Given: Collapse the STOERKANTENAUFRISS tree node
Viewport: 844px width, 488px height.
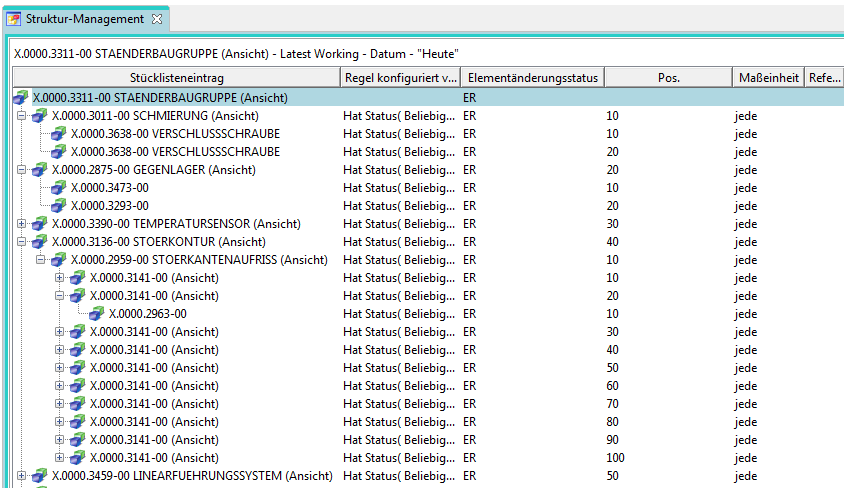Looking at the screenshot, I should coord(41,260).
